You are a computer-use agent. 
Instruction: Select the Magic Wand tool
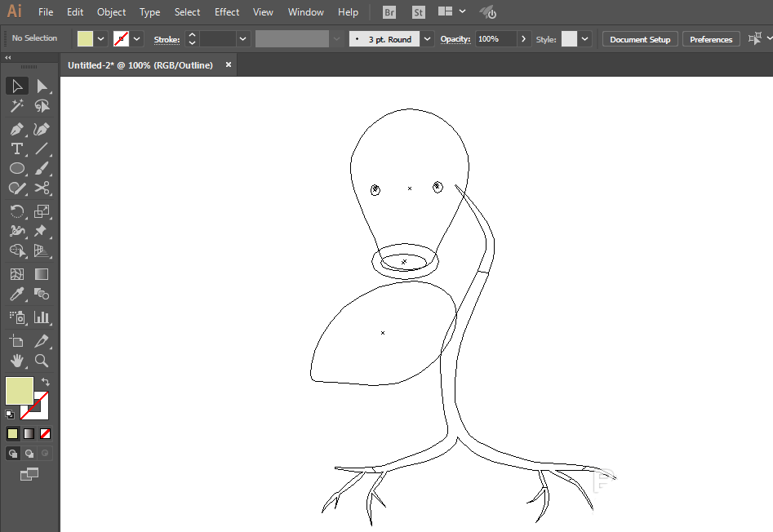(x=16, y=106)
